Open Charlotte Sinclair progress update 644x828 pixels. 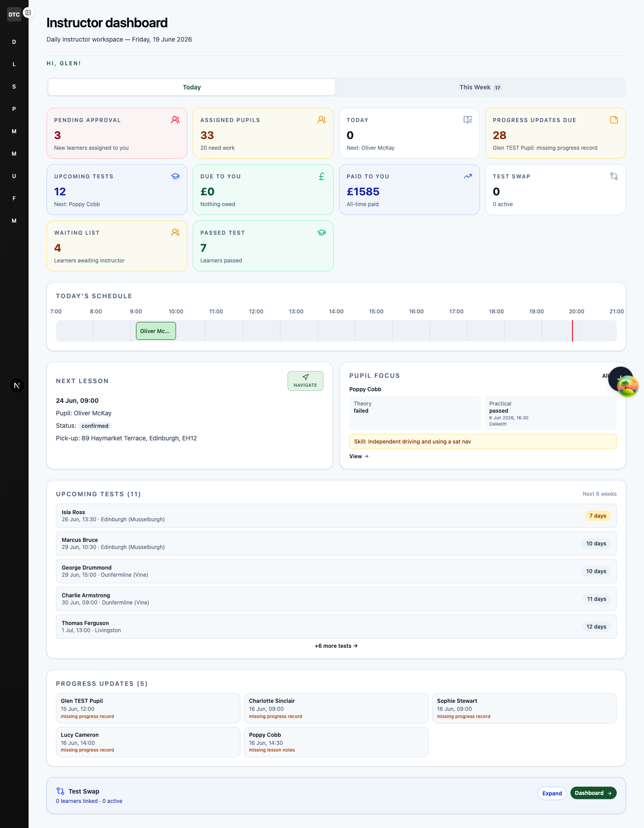click(336, 708)
